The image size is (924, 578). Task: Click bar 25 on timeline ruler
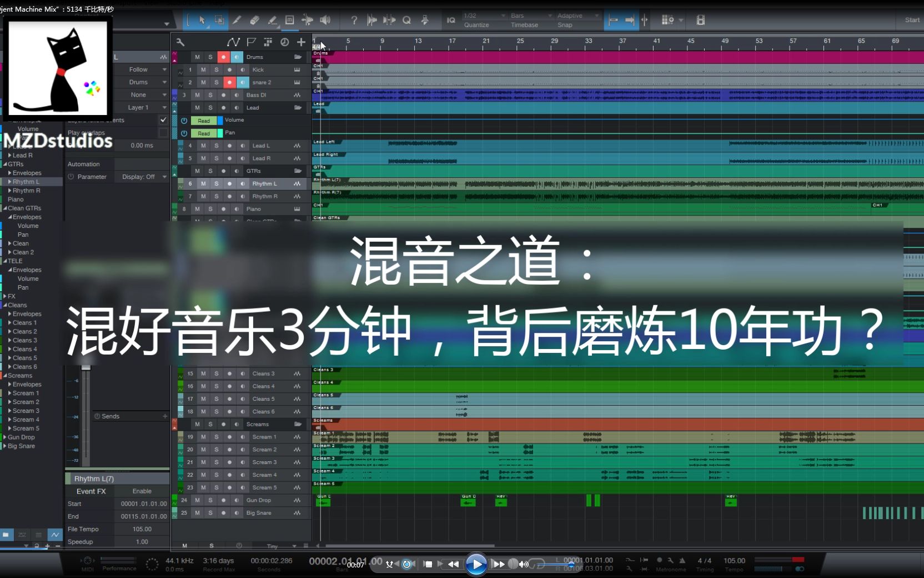pyautogui.click(x=520, y=41)
